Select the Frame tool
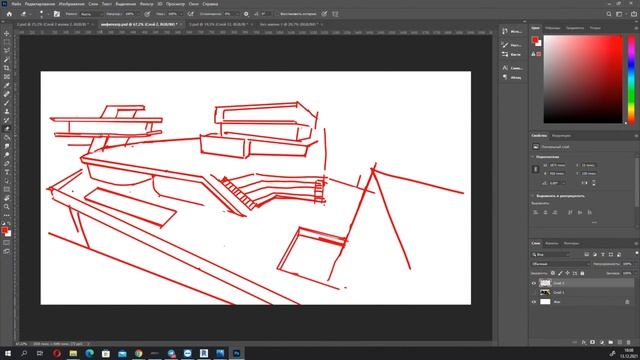This screenshot has height=360, width=640. click(7, 76)
